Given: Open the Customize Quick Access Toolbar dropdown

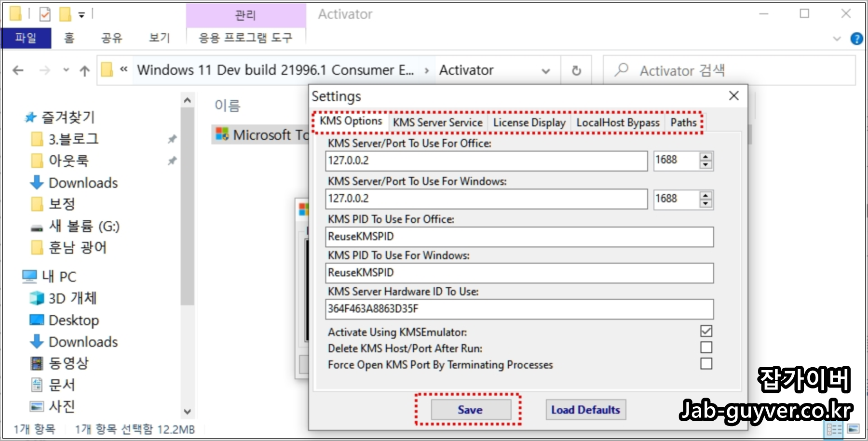Looking at the screenshot, I should 81,15.
